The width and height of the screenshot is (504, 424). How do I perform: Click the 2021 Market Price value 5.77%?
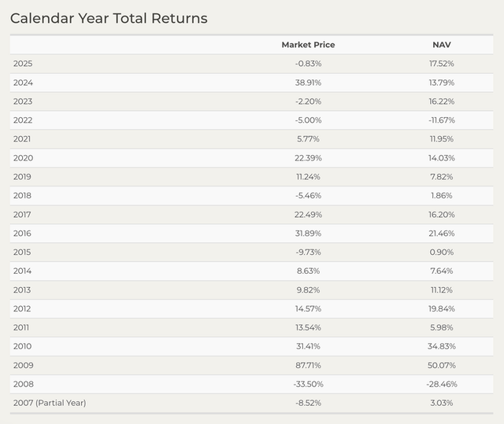pos(308,139)
